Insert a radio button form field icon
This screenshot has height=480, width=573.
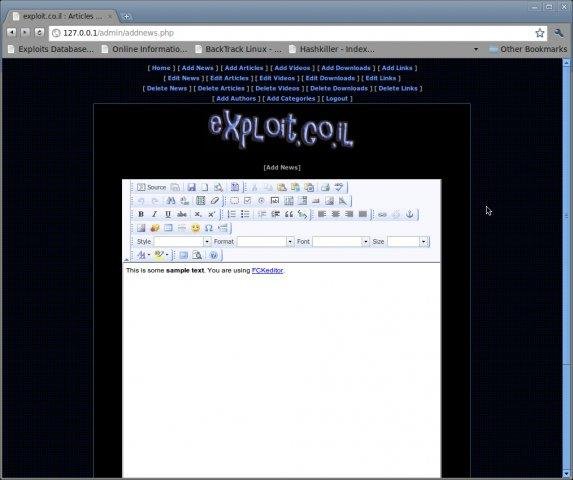(x=261, y=201)
